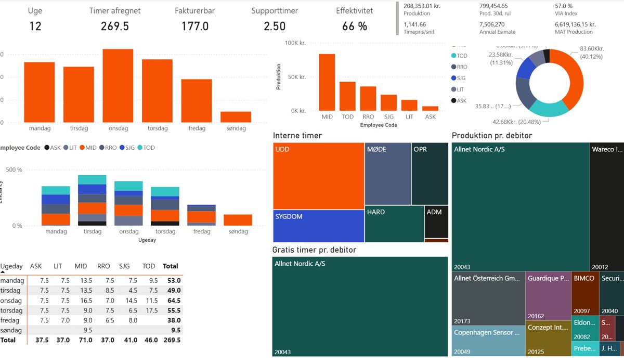Click the Allnet Österreich tile labelled 20173

tap(488, 298)
